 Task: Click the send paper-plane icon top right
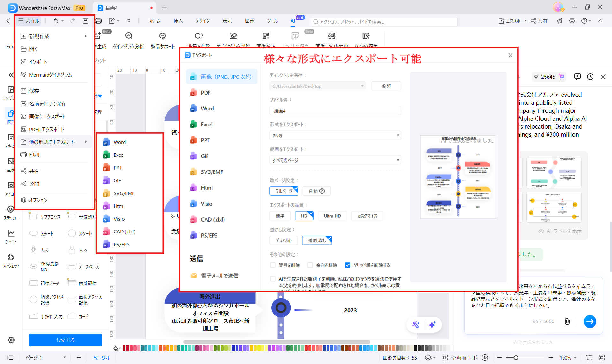pyautogui.click(x=559, y=21)
